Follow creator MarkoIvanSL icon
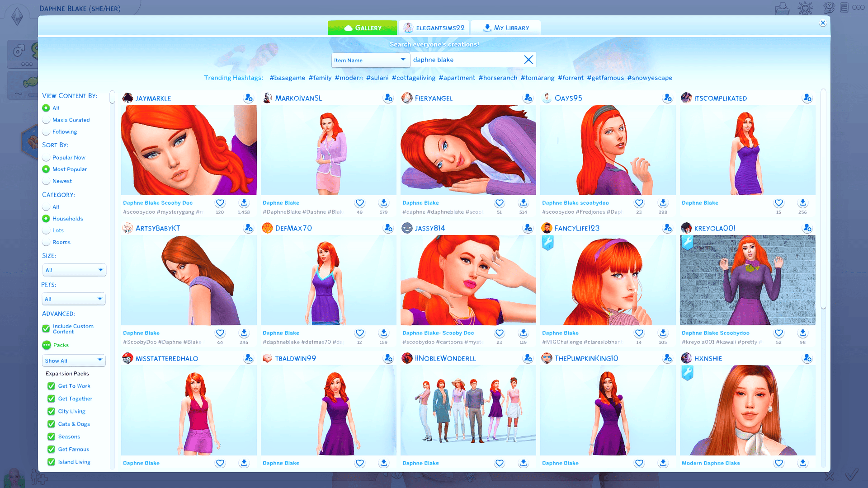 [x=388, y=98]
